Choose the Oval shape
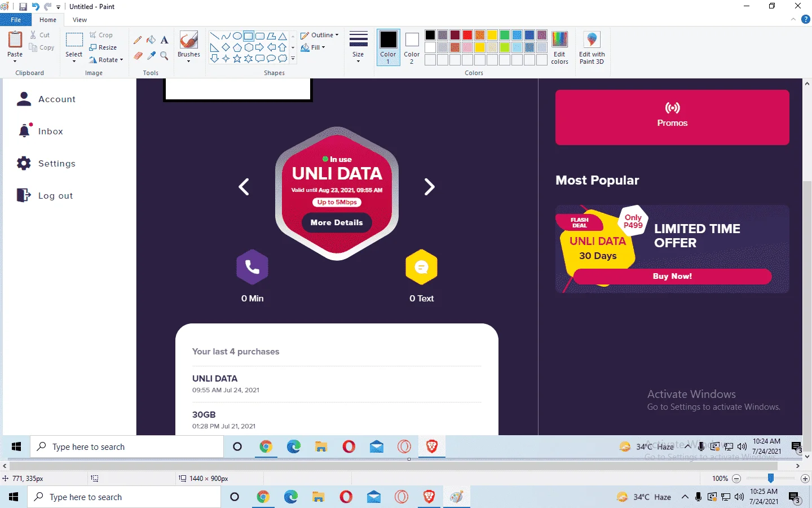812x508 pixels. 237,36
